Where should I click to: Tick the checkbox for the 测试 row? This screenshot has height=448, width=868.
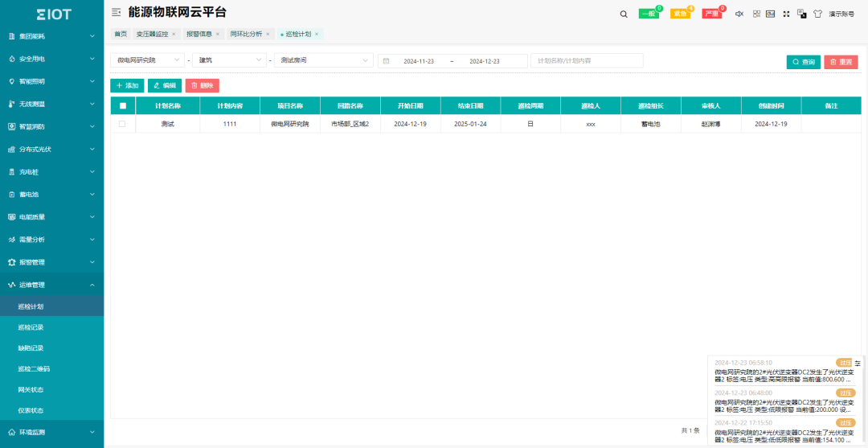[x=122, y=124]
